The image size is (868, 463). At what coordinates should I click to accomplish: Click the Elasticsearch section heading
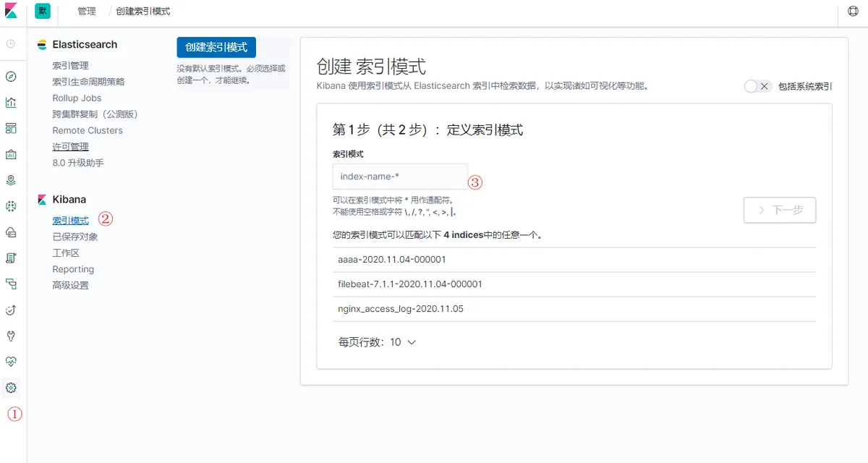click(85, 44)
